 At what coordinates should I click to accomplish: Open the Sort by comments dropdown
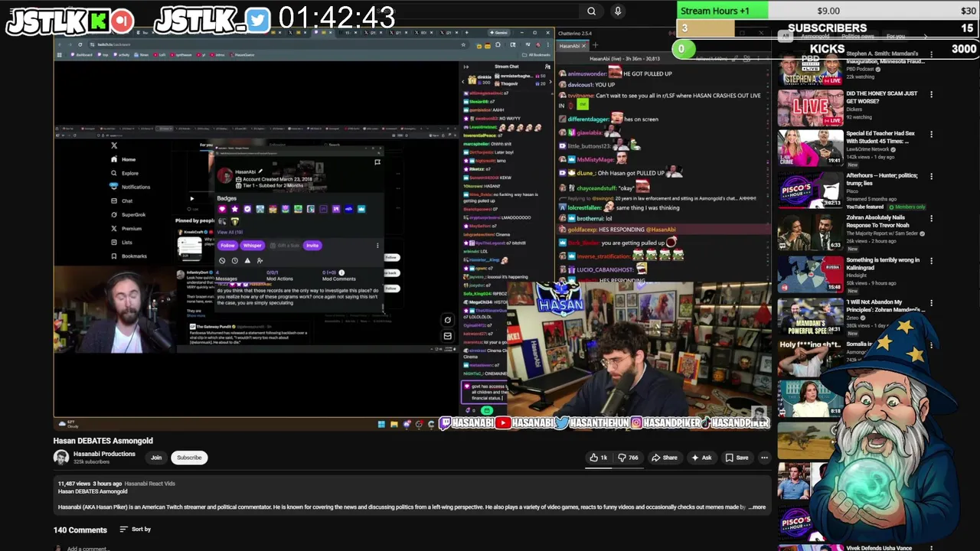[x=136, y=529]
